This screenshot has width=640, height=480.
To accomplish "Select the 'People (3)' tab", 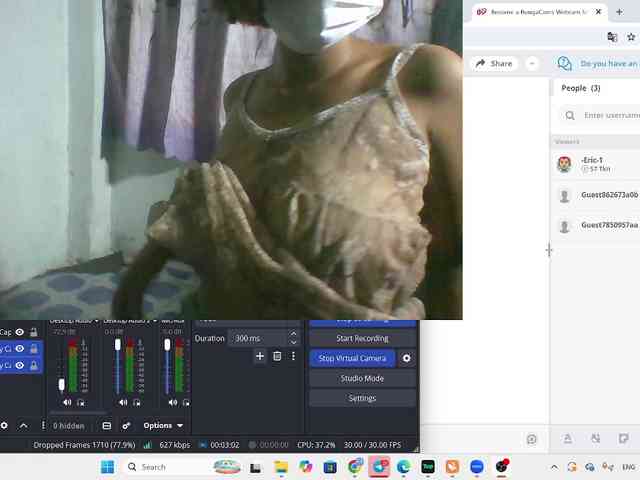I will [x=581, y=88].
